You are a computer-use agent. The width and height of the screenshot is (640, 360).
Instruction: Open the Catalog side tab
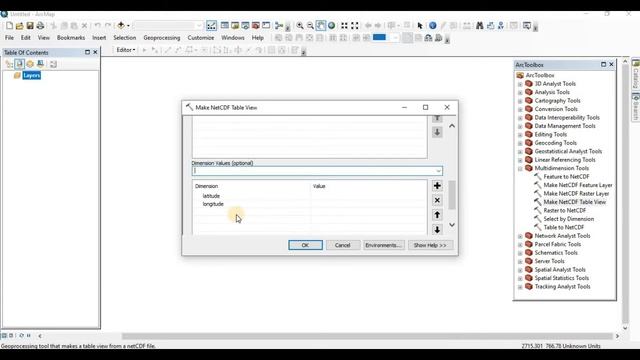(636, 74)
